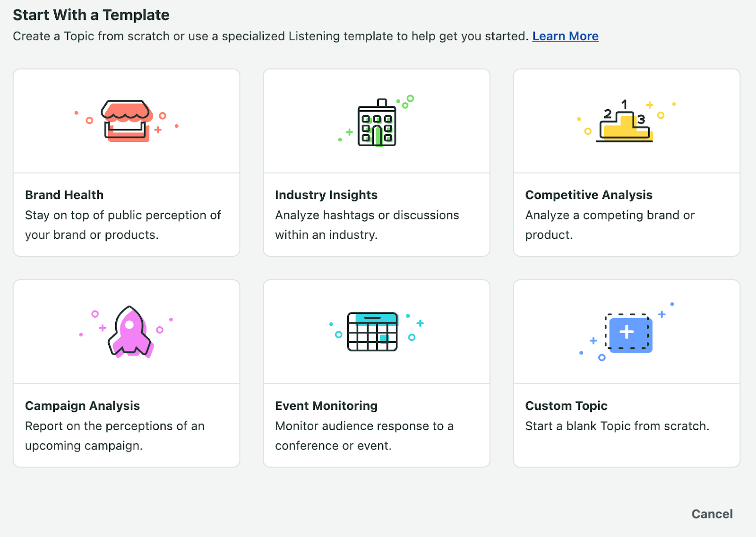The height and width of the screenshot is (537, 756).
Task: Start a blank Custom Topic
Action: pyautogui.click(x=626, y=373)
